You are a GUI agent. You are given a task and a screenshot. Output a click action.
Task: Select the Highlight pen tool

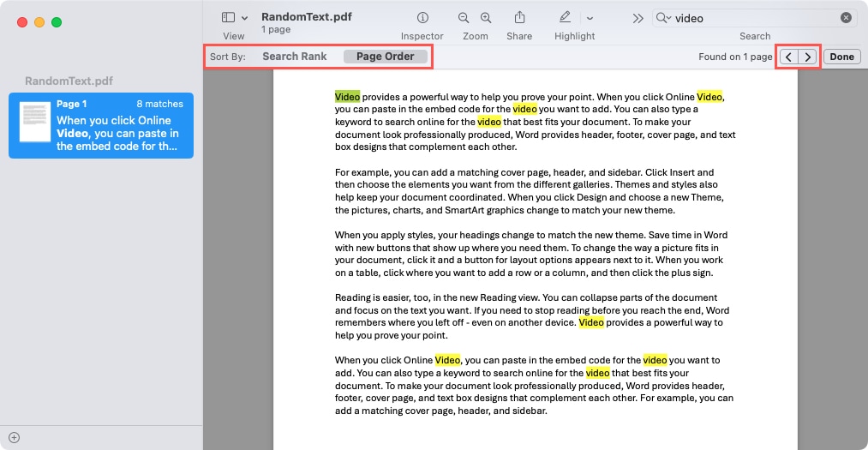click(x=565, y=17)
